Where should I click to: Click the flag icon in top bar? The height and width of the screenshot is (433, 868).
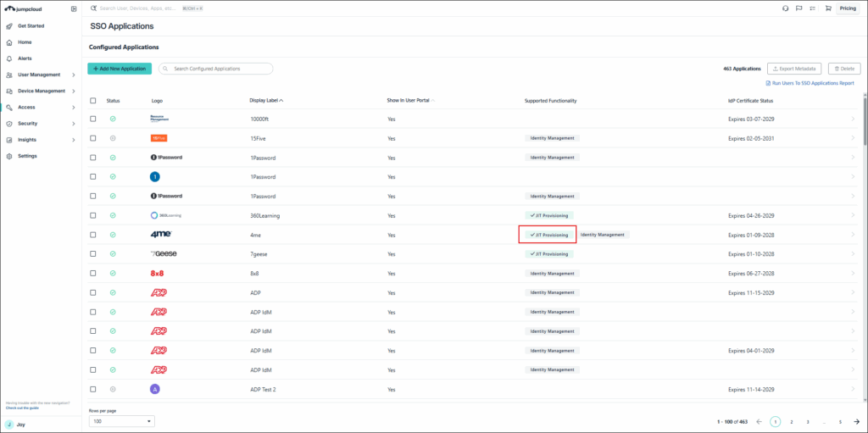798,8
